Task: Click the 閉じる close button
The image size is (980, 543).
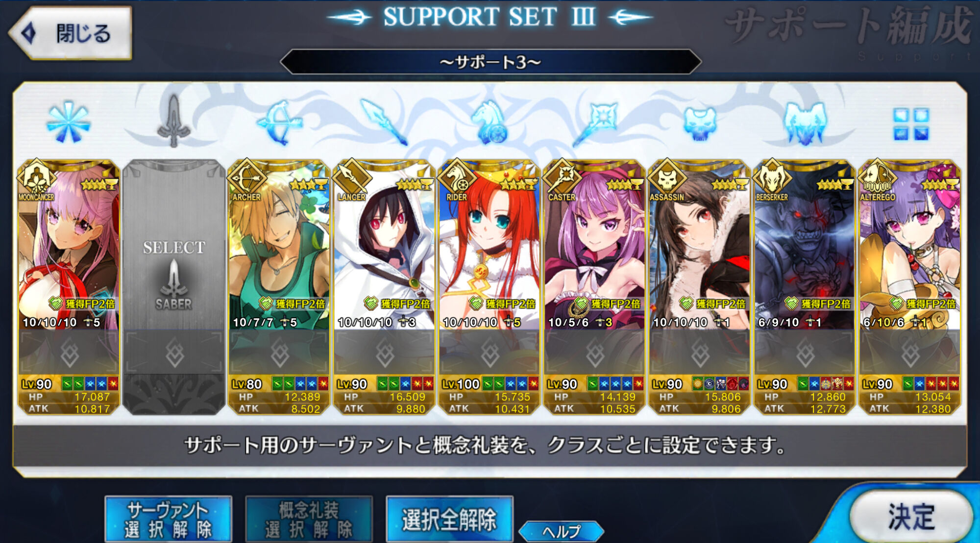Action: [71, 33]
